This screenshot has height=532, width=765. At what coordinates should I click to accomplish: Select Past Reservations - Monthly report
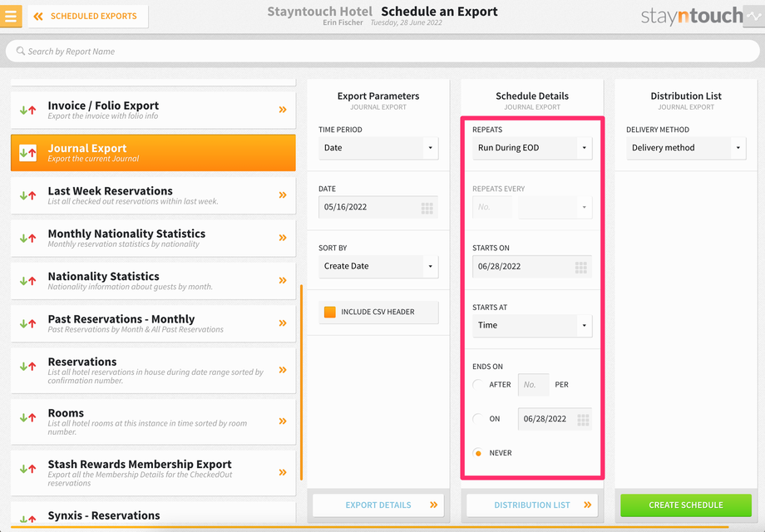tap(153, 323)
